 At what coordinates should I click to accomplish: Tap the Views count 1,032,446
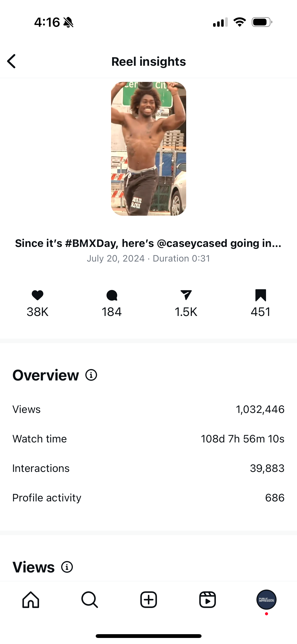260,409
